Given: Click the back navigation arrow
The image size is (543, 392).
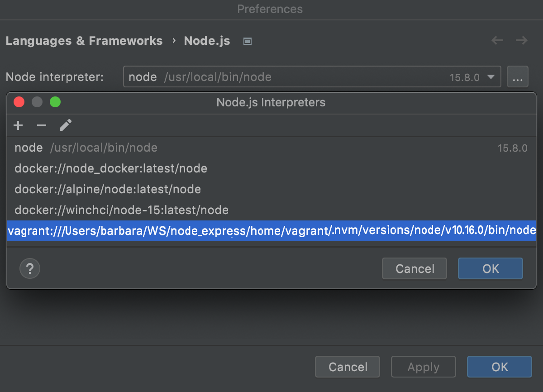Looking at the screenshot, I should point(497,40).
